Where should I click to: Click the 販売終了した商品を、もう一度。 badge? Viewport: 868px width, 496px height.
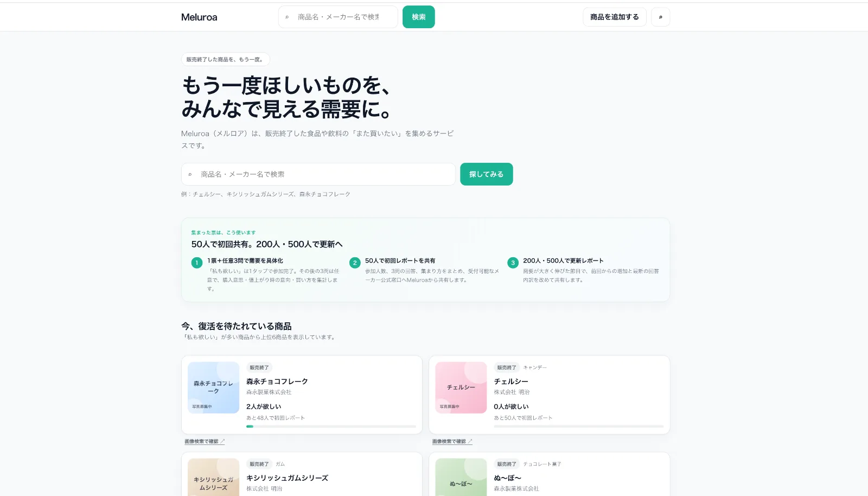point(225,59)
